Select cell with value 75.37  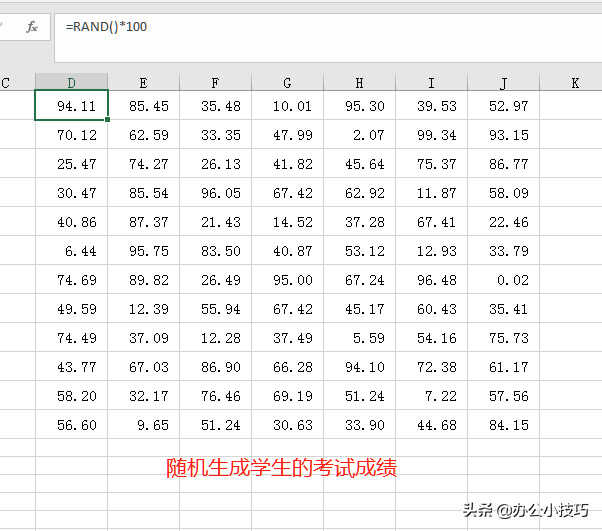[x=431, y=163]
